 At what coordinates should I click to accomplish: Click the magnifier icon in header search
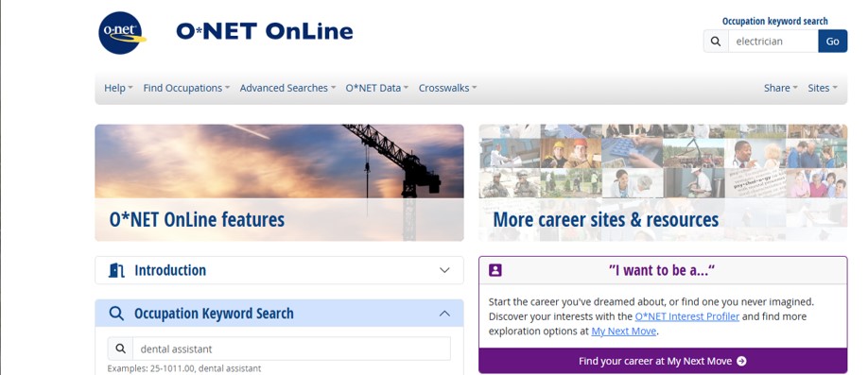tap(716, 42)
